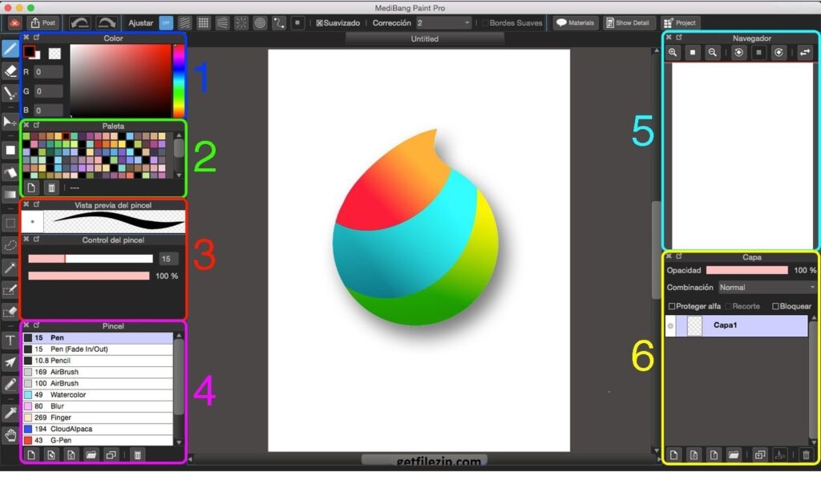Select the Hand pan tool

(x=10, y=435)
